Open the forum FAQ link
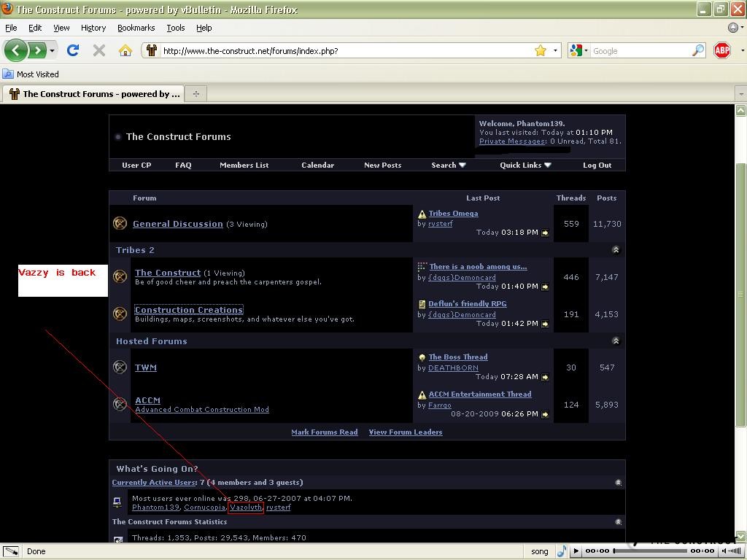 point(183,166)
